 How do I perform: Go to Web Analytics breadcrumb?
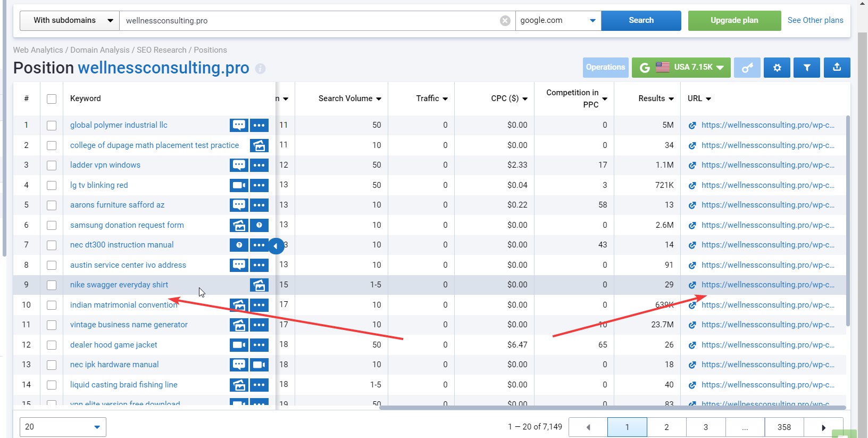[x=38, y=50]
